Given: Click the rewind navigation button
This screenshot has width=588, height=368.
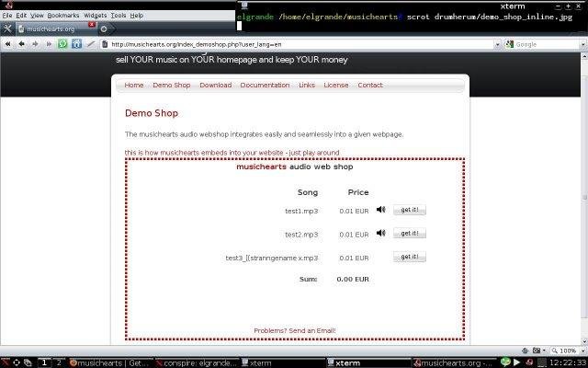Looking at the screenshot, I should coord(8,44).
